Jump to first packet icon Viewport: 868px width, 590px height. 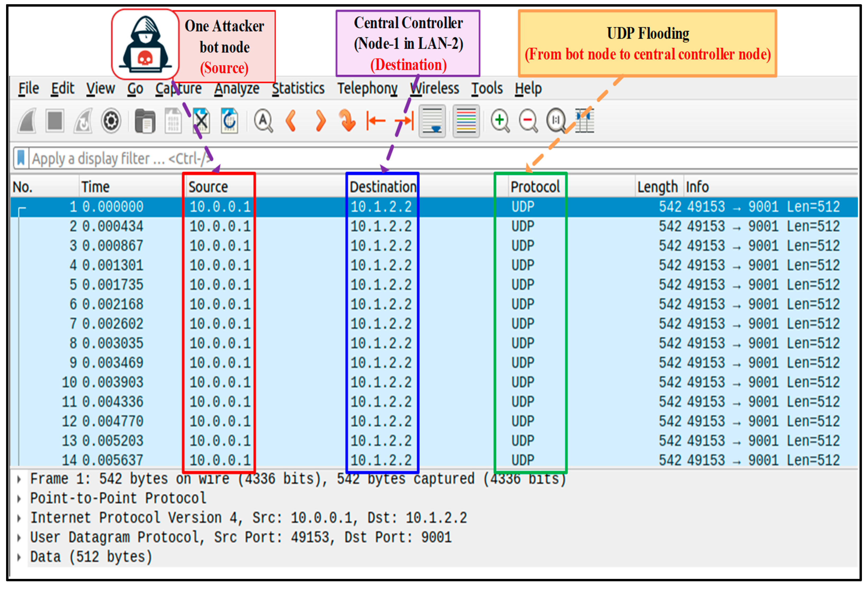[376, 121]
